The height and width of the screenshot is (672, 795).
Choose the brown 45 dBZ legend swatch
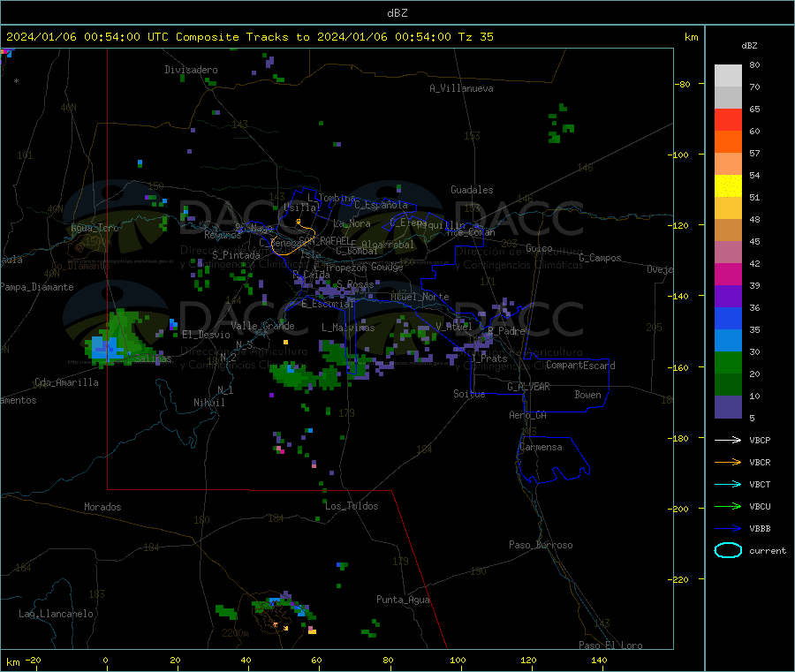(x=728, y=230)
